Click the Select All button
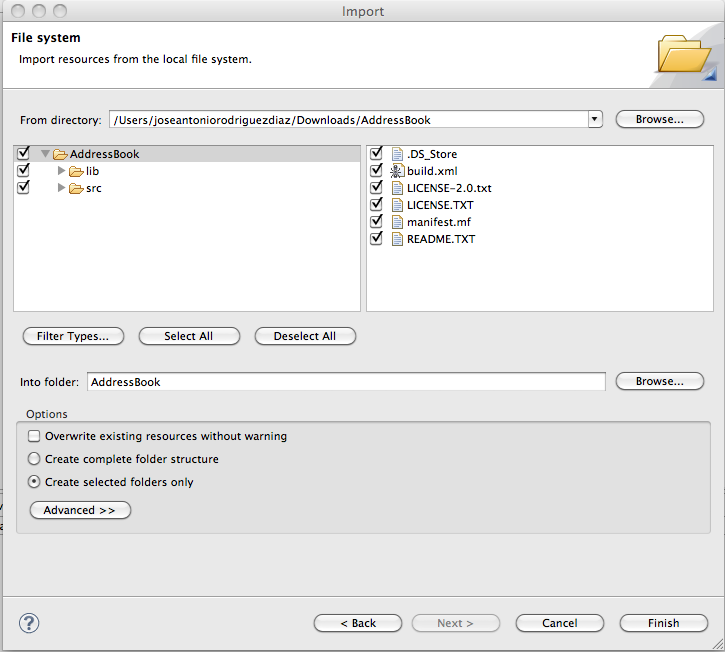The width and height of the screenshot is (725, 652). click(x=189, y=336)
